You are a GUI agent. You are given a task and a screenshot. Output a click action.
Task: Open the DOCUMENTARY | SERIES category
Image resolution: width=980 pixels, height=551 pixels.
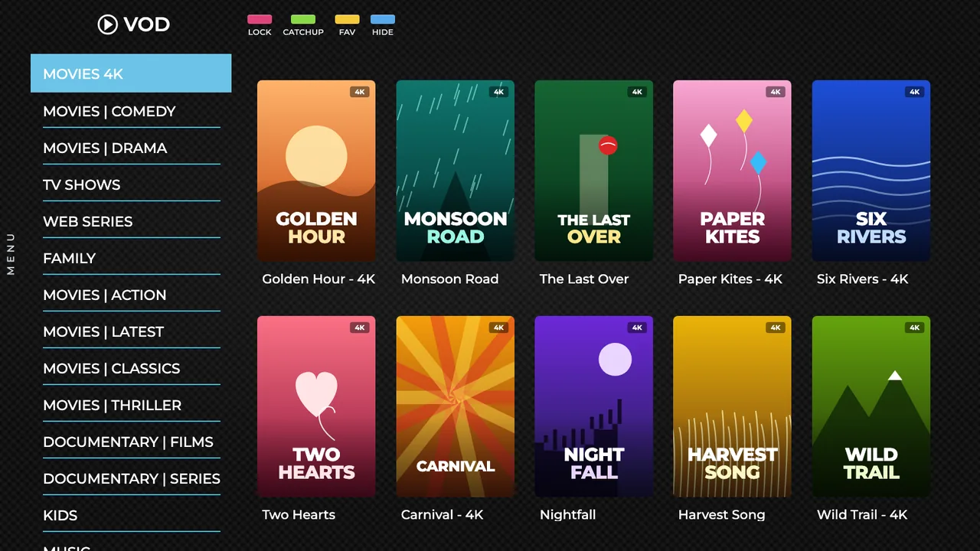point(132,478)
